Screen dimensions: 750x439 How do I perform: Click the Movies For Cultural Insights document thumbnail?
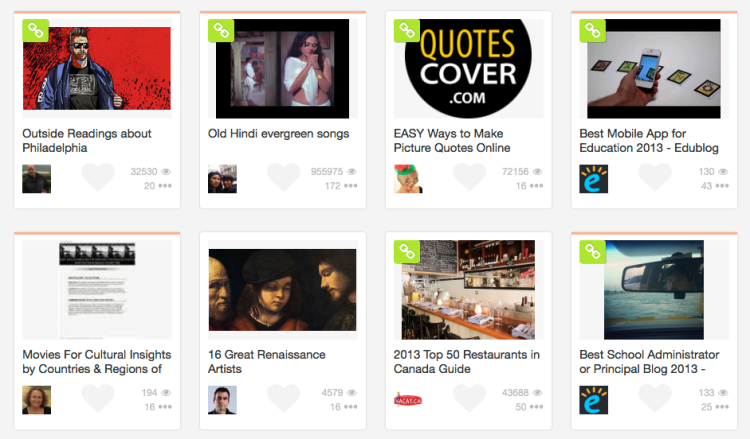tap(97, 290)
